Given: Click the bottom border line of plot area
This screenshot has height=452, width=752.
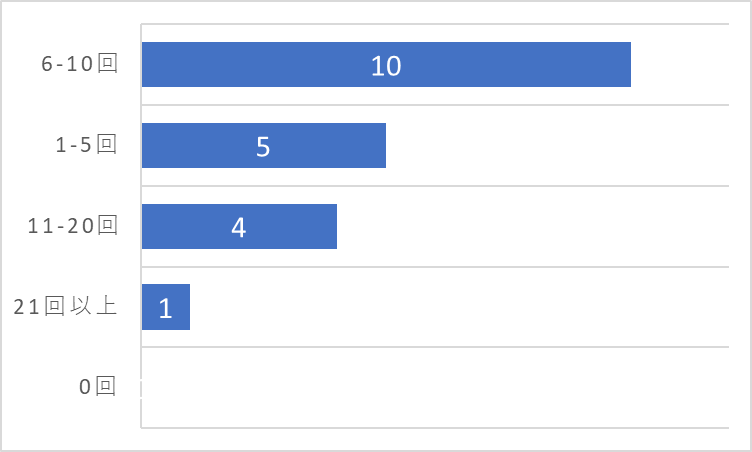Looking at the screenshot, I should point(435,428).
